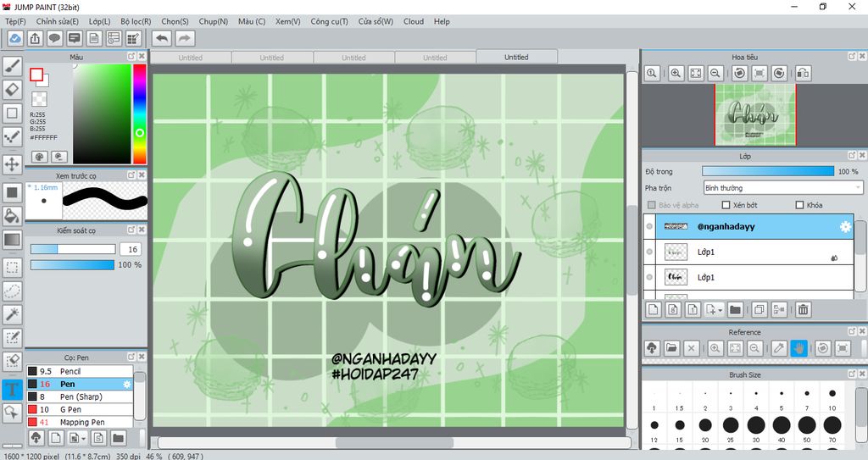This screenshot has height=460, width=868.
Task: Select the Pencil brush
Action: (80, 371)
